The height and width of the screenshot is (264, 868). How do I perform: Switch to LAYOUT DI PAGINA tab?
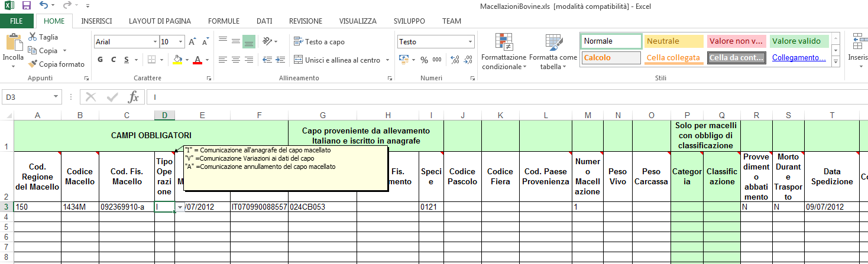160,21
